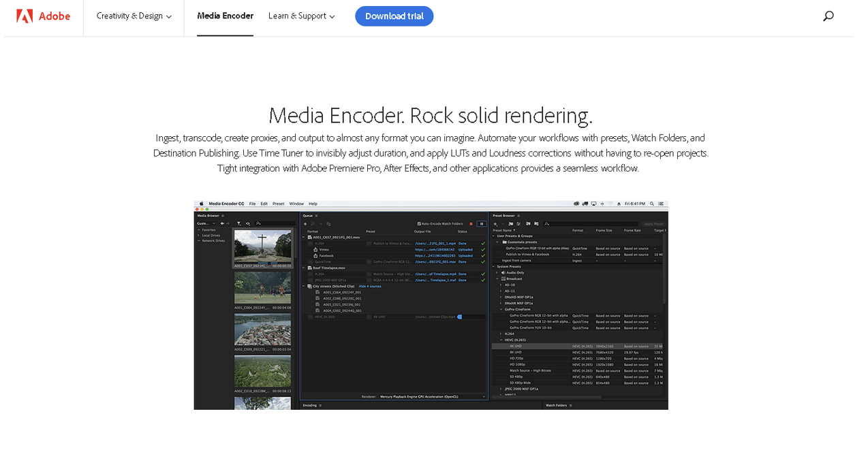This screenshot has width=868, height=452.
Task: Click the Create New Preset plus icon
Action: coord(495,224)
